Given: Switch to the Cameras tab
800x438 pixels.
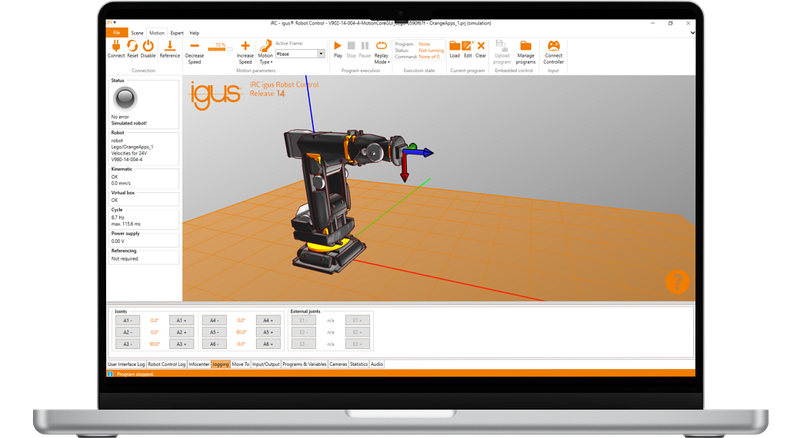Looking at the screenshot, I should [338, 364].
